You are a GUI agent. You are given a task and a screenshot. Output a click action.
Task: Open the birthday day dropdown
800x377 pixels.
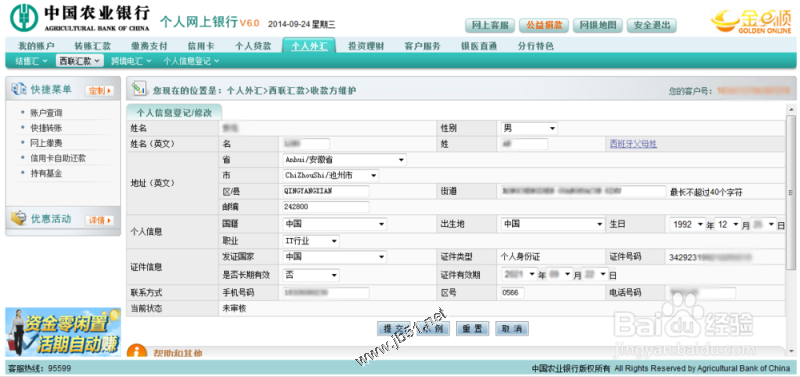[x=763, y=224]
